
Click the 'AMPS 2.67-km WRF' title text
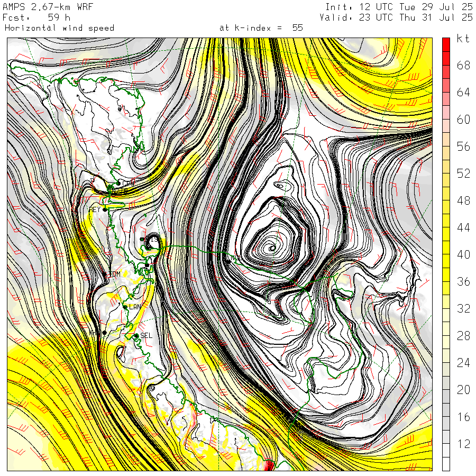[48, 7]
